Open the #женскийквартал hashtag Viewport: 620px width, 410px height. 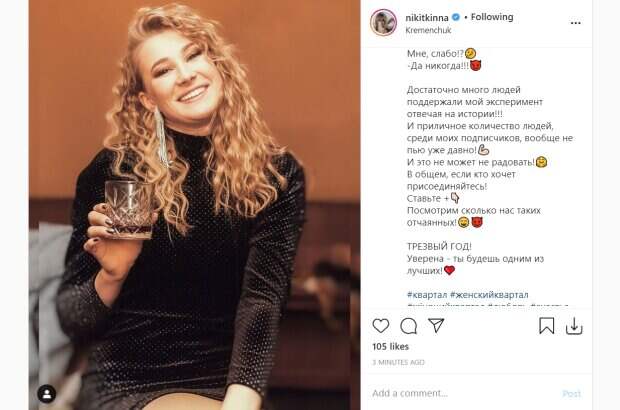pos(489,295)
